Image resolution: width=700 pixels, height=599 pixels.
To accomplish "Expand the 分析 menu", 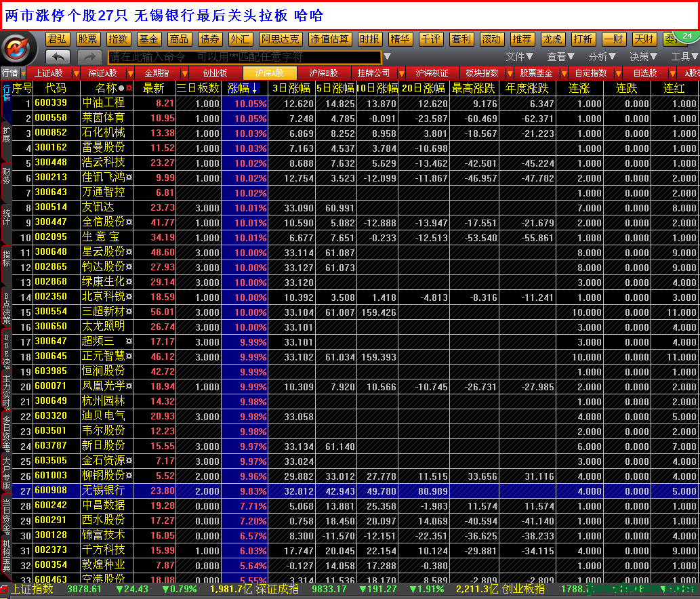I will click(602, 57).
